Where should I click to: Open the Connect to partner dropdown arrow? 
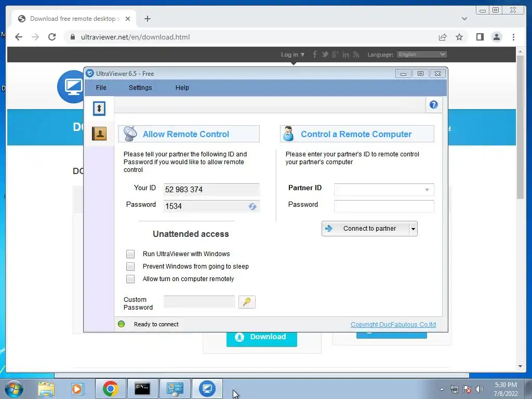pos(413,229)
